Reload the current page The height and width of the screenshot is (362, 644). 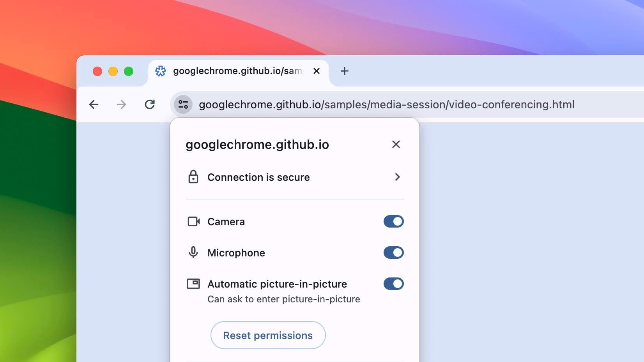150,104
